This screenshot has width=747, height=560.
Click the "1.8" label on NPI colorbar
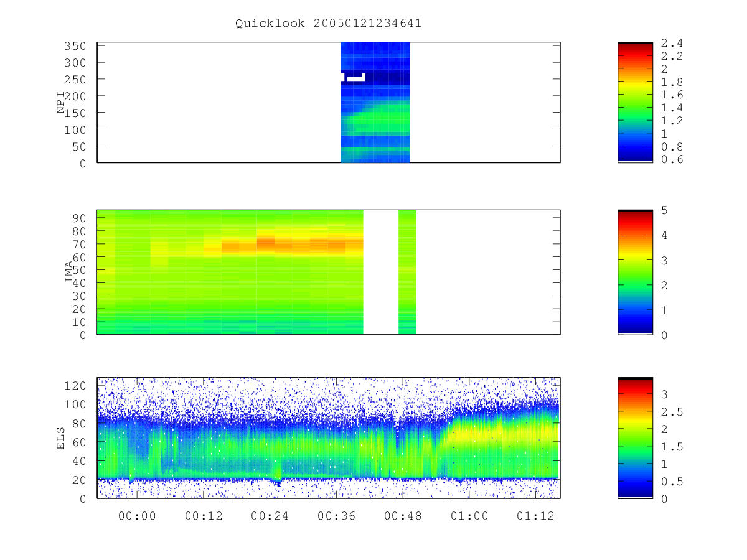point(672,82)
